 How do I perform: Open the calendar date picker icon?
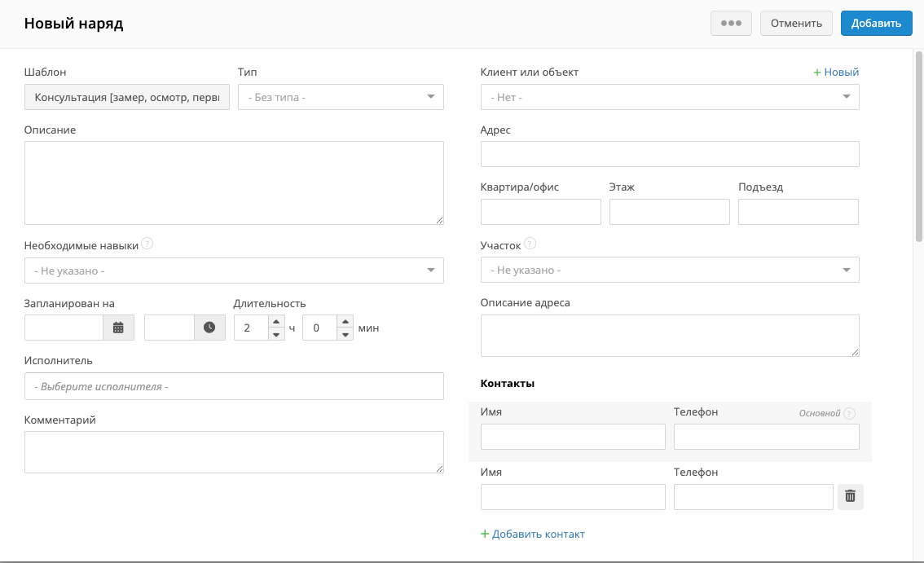[x=118, y=328]
